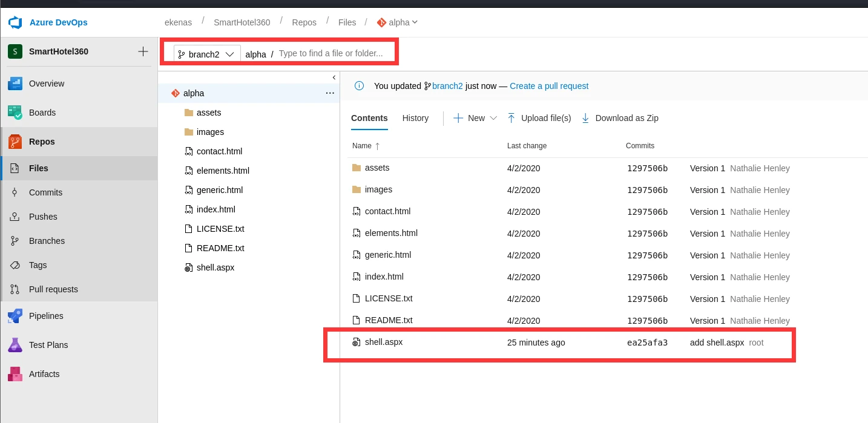Click Files breadcrumb link
The image size is (868, 423).
347,22
